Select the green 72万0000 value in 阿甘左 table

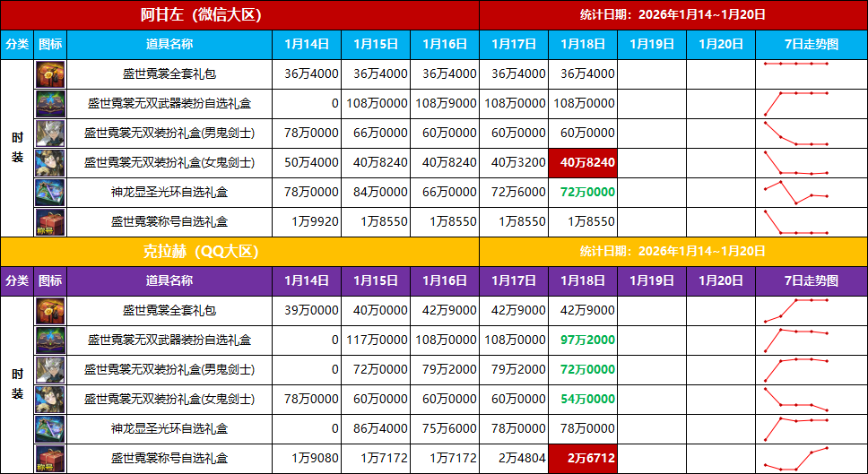[x=587, y=193]
